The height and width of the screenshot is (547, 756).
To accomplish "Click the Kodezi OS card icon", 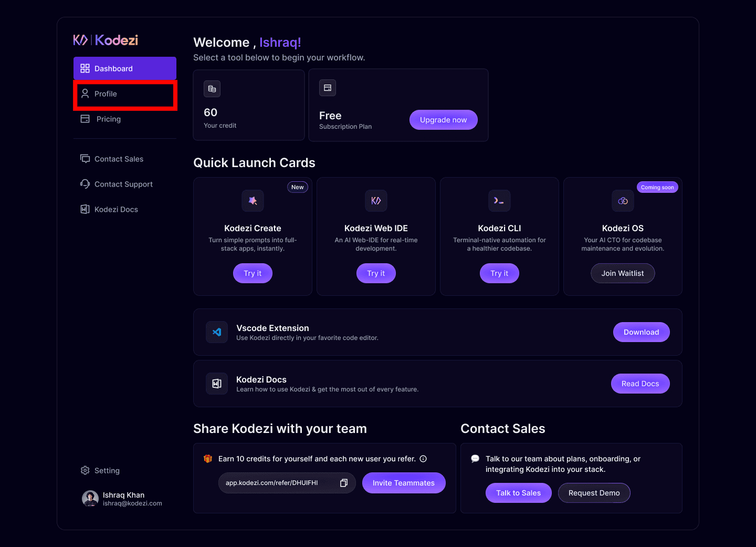I will [x=623, y=201].
